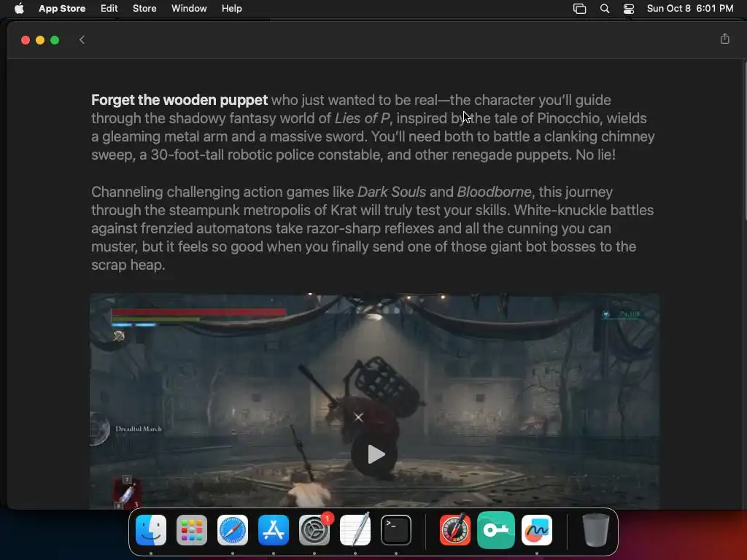Click the italic word 'Bloodborne'
This screenshot has height=560, width=747.
pyautogui.click(x=494, y=192)
